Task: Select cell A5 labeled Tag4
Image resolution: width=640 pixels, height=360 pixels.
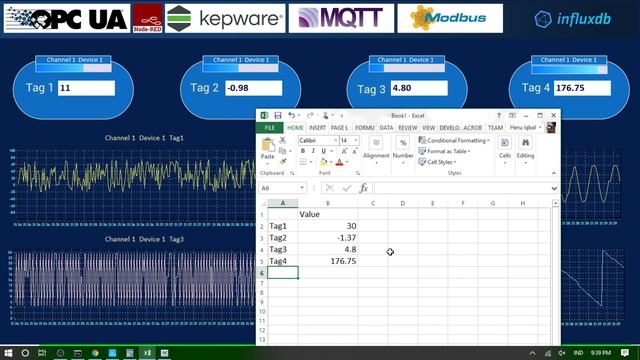Action: pos(282,261)
